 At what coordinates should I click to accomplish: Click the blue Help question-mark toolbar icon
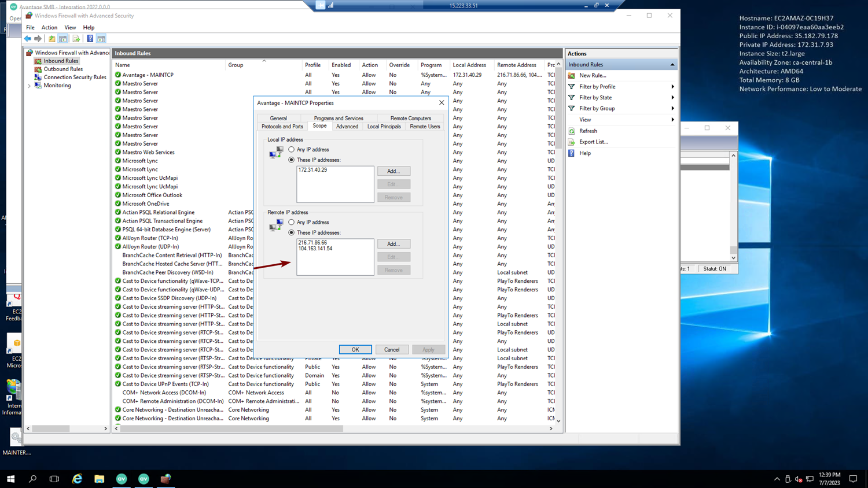tap(90, 39)
